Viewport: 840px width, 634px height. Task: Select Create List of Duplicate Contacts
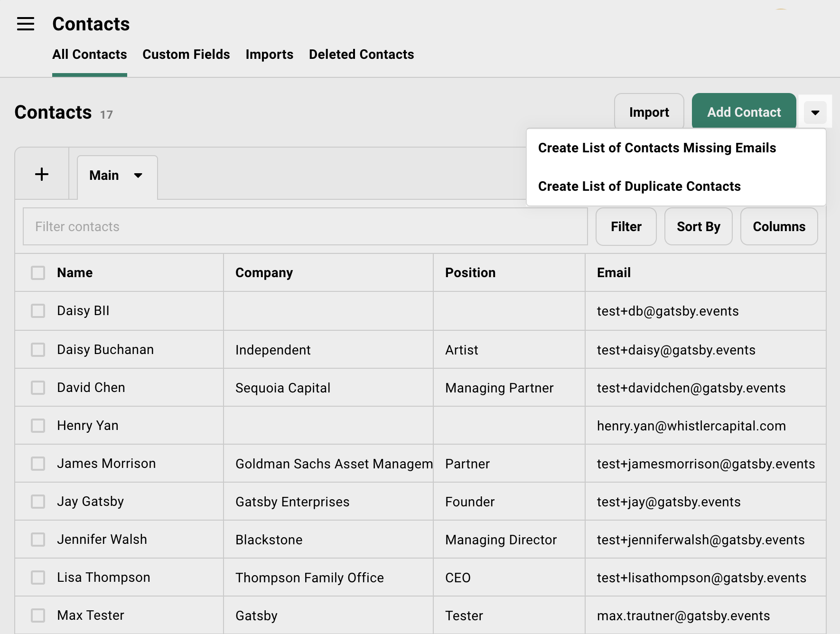click(x=639, y=186)
